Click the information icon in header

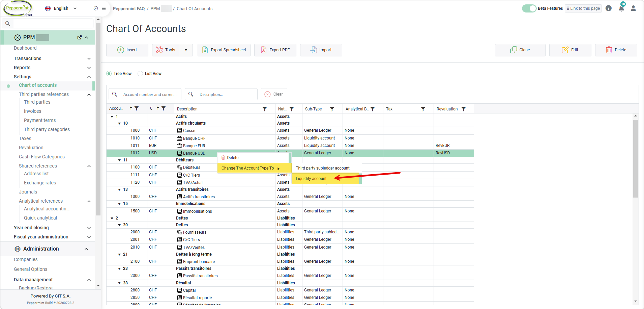(x=609, y=8)
